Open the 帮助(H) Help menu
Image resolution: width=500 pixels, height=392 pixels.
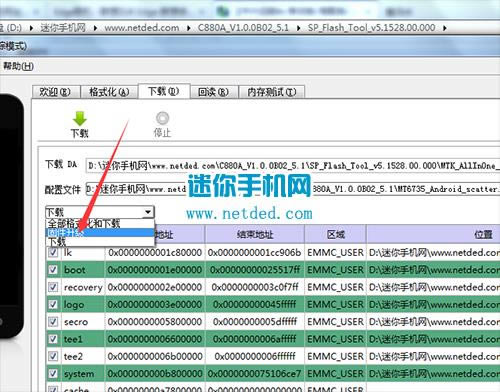coord(18,66)
